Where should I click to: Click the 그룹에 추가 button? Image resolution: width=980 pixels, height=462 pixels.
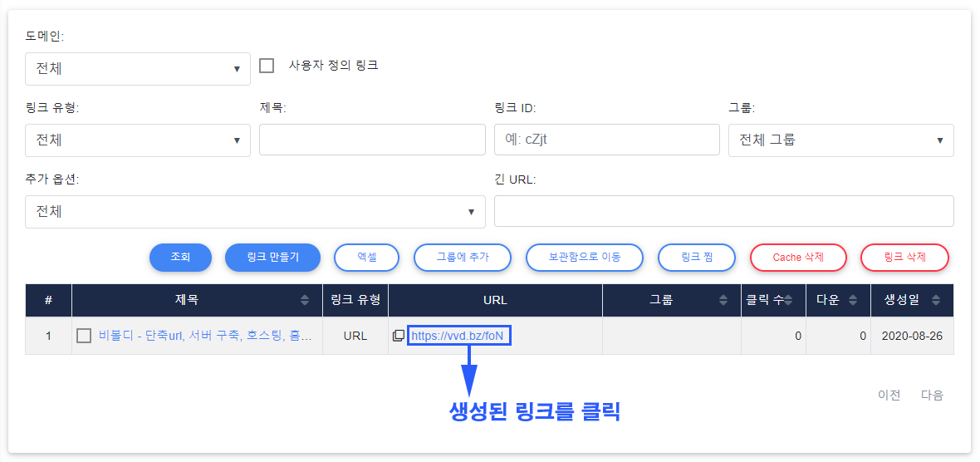[x=463, y=257]
